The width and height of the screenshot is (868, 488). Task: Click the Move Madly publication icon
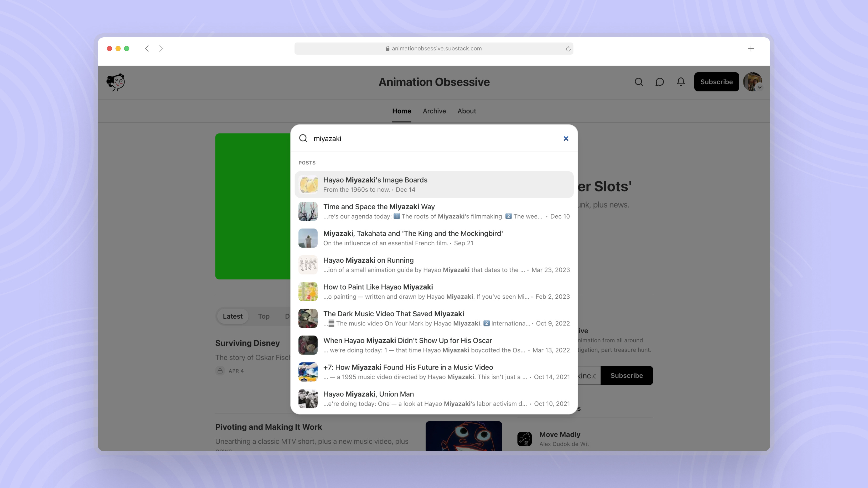[x=524, y=439]
